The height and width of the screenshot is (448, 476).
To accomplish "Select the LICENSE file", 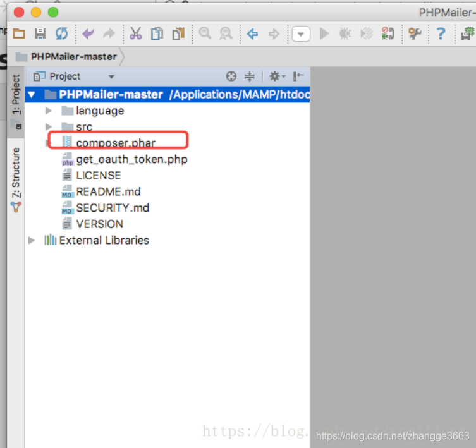I will click(x=99, y=176).
